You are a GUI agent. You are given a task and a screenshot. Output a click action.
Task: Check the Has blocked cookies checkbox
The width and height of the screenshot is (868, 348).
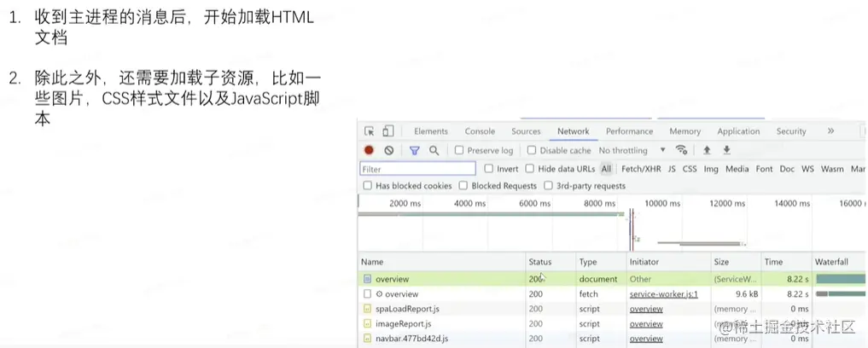pos(367,186)
